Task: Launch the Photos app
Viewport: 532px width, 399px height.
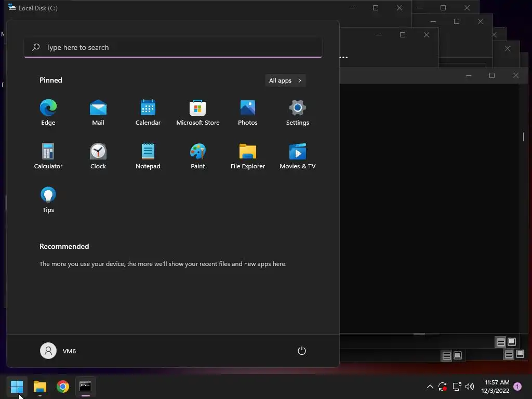Action: click(248, 113)
